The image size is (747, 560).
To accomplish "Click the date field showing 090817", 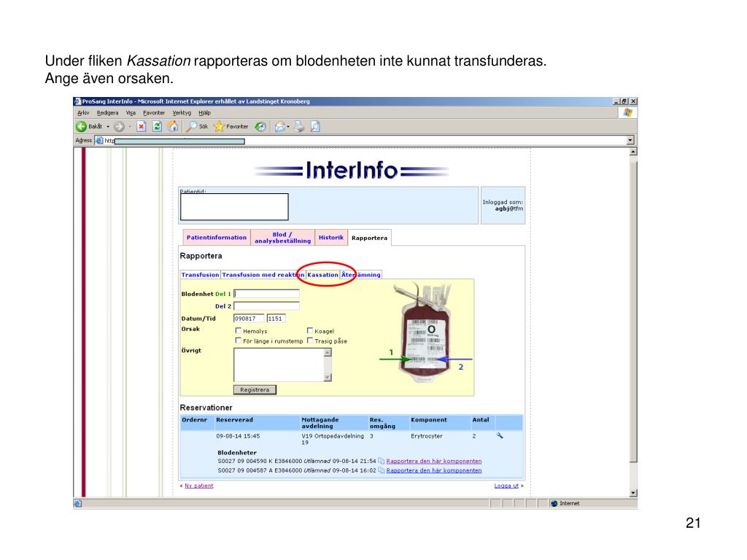I will tap(249, 319).
